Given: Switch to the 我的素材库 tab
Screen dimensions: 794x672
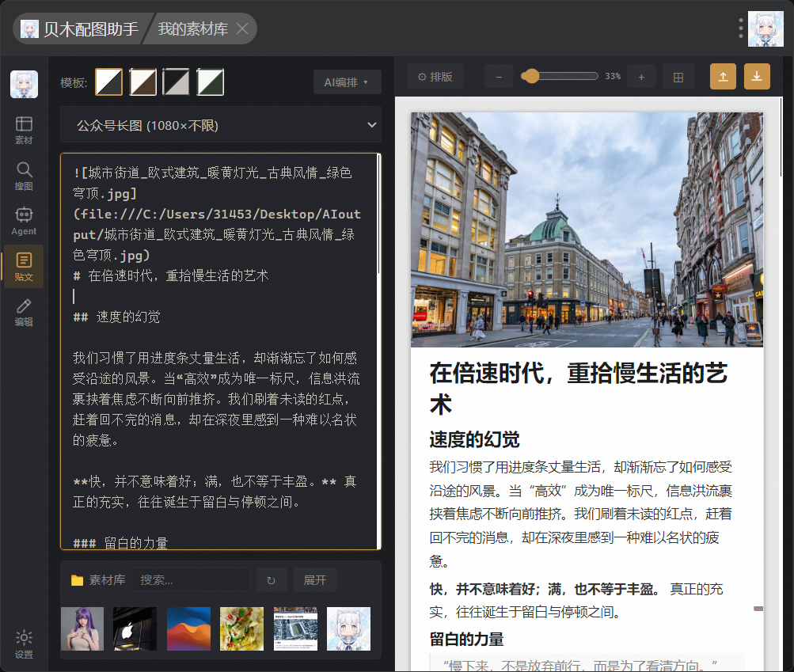Looking at the screenshot, I should [x=192, y=28].
